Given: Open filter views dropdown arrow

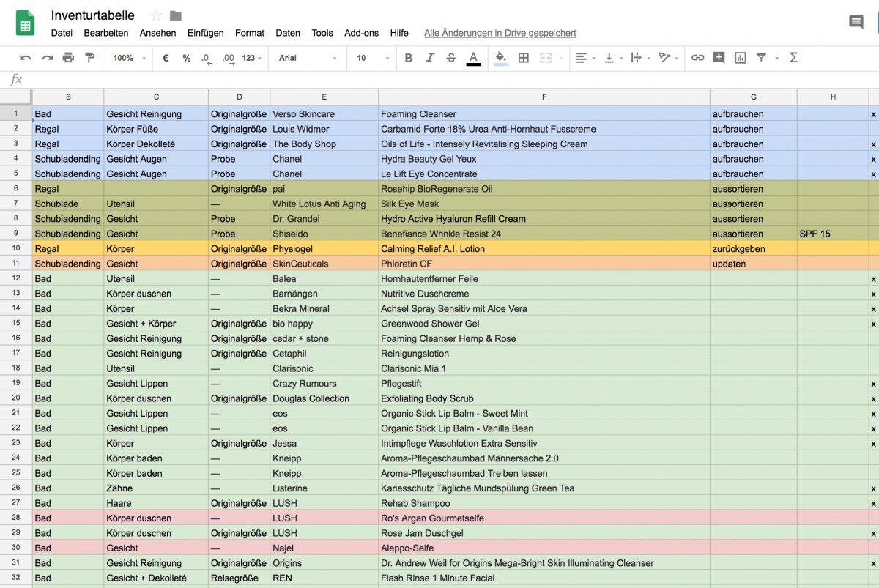Looking at the screenshot, I should (776, 58).
